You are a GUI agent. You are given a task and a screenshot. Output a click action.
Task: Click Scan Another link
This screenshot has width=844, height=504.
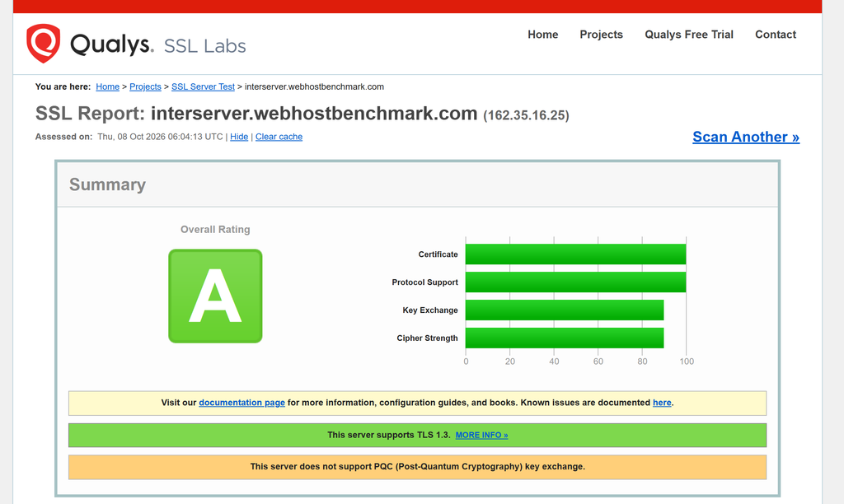click(745, 137)
